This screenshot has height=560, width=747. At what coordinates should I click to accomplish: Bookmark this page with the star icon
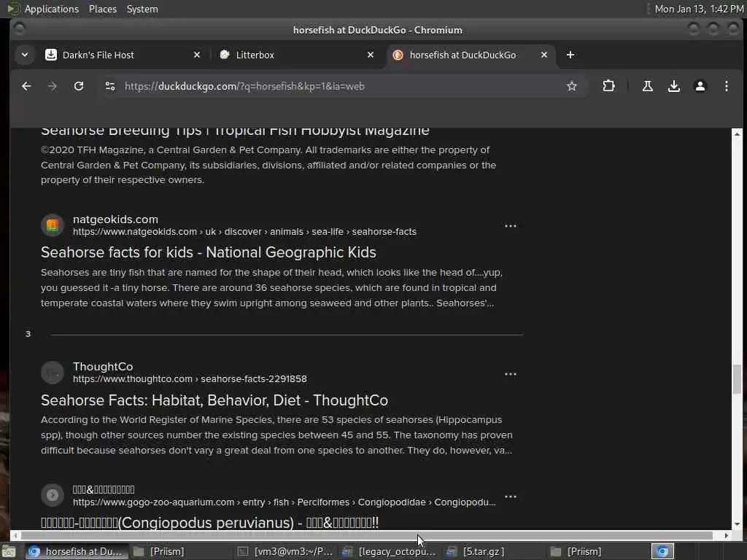click(572, 86)
